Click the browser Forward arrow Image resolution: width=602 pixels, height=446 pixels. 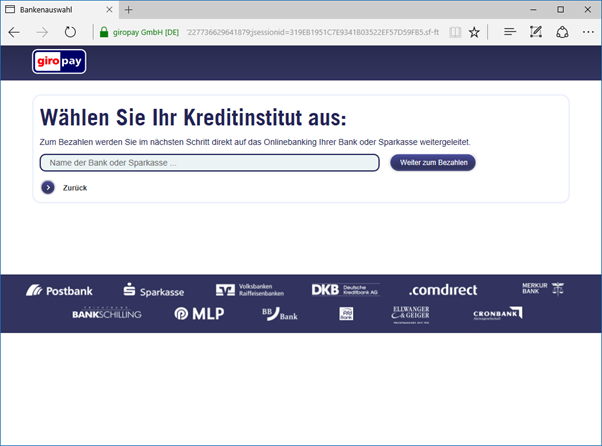coord(42,32)
